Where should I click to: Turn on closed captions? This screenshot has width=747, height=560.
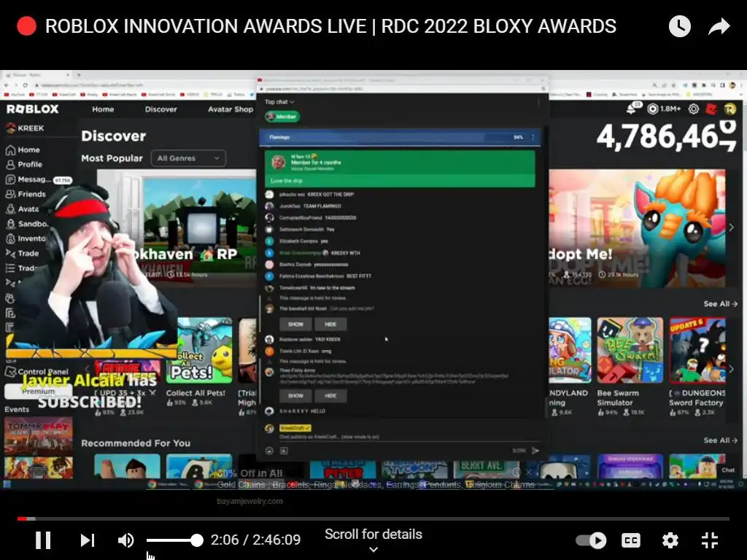point(631,540)
